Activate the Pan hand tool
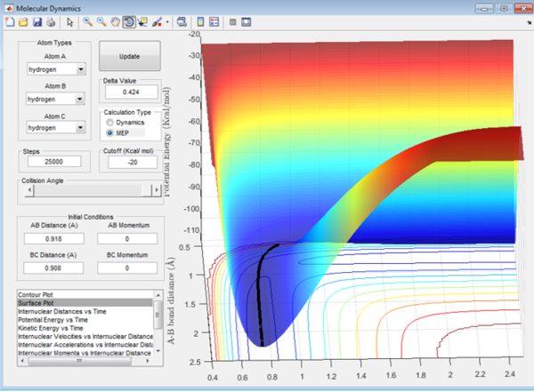534x392 pixels. click(117, 20)
